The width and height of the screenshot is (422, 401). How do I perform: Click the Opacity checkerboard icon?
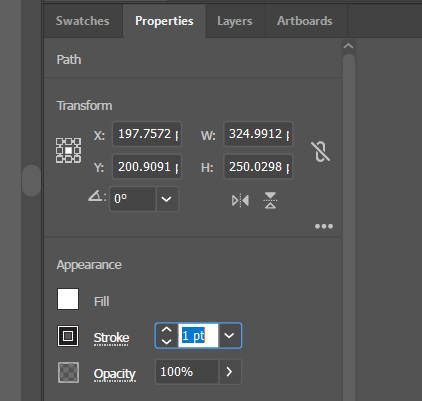[x=68, y=372]
